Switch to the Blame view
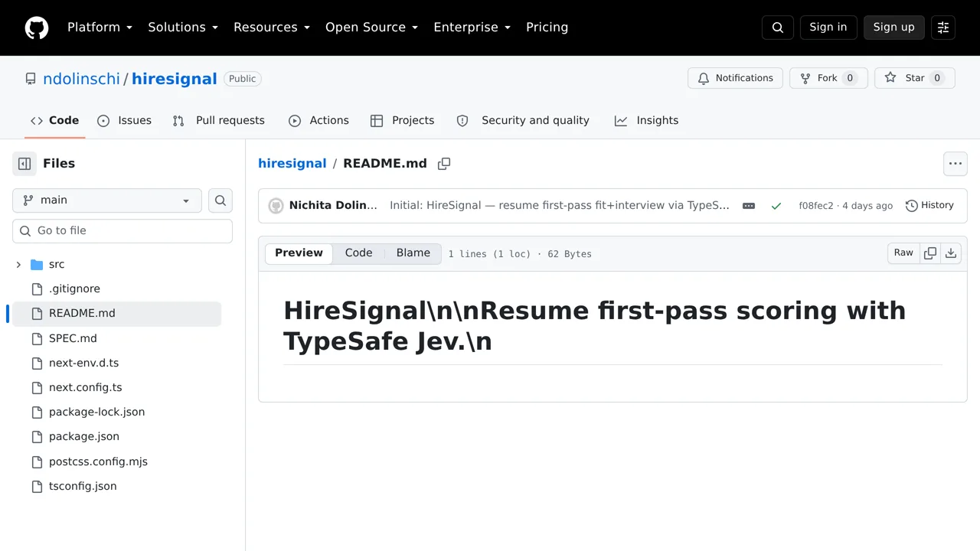 [x=413, y=253]
